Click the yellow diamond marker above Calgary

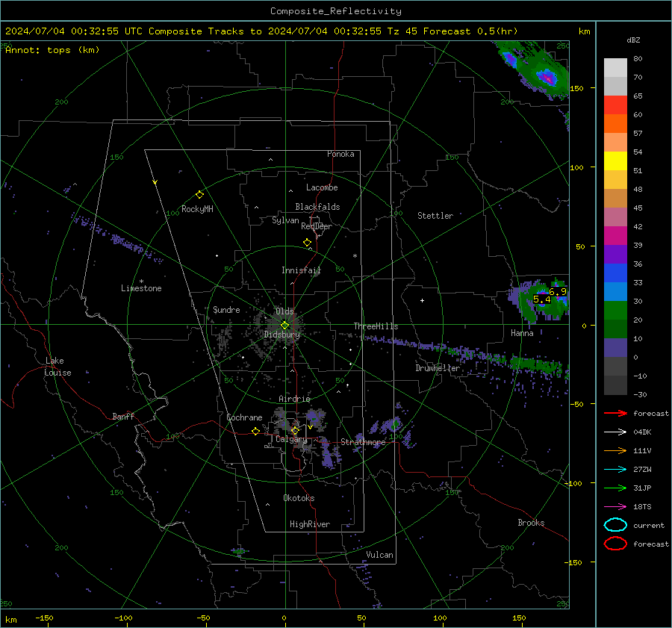295,430
